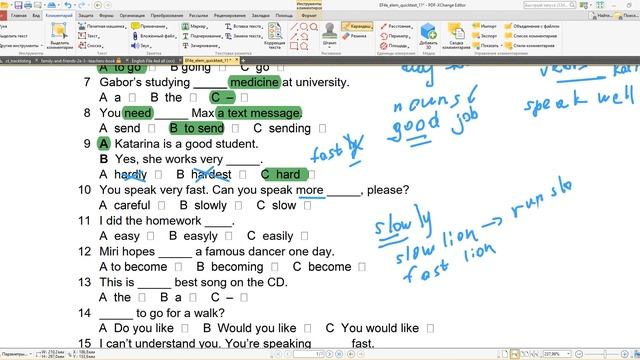Click the Export comments button
Viewport: 640px width, 360px height.
click(485, 36)
